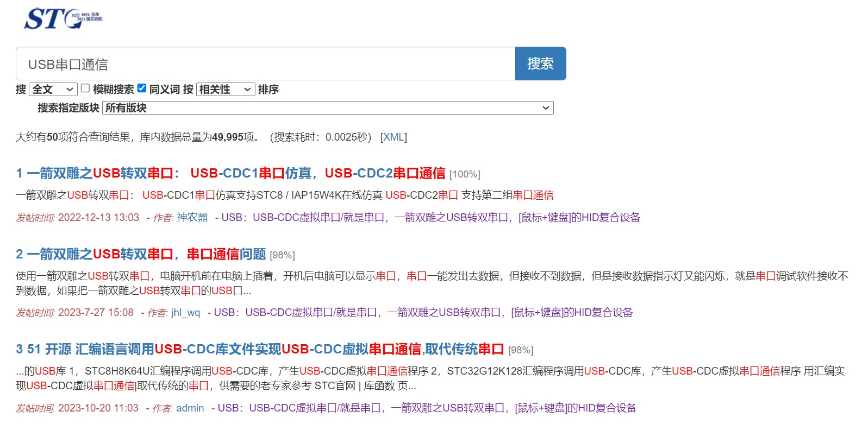Open the 全文 search scope dropdown

(53, 89)
